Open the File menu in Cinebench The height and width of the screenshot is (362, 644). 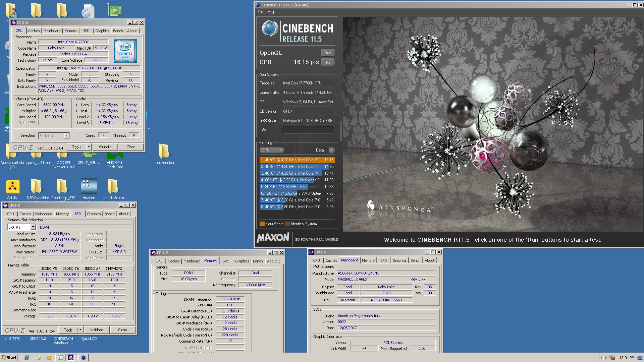pyautogui.click(x=260, y=12)
